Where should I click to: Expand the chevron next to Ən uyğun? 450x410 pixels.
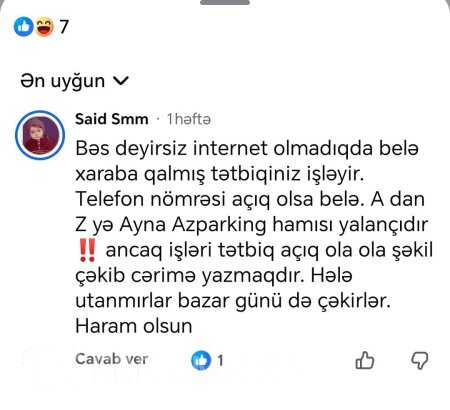(121, 81)
